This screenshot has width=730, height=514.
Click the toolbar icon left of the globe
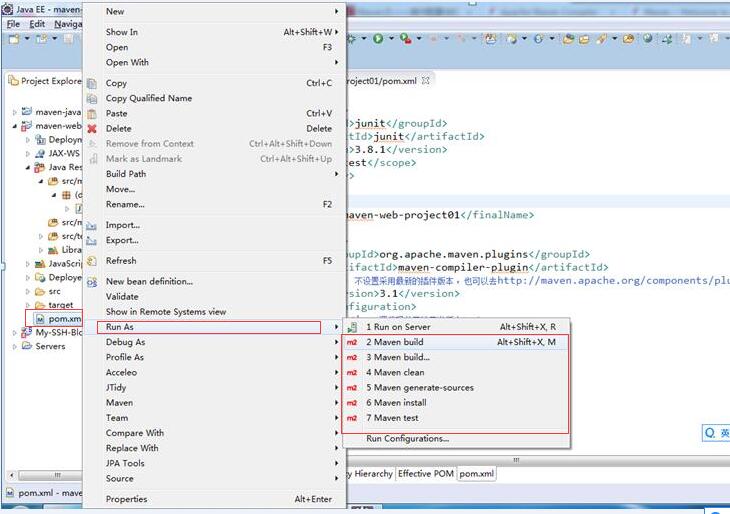(x=628, y=39)
